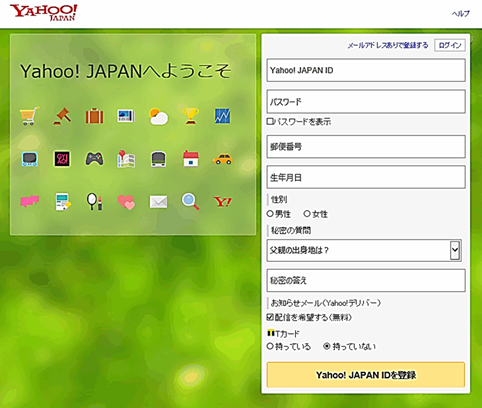This screenshot has height=408, width=482.
Task: Click the weather sun-and-cloud icon
Action: [x=158, y=116]
